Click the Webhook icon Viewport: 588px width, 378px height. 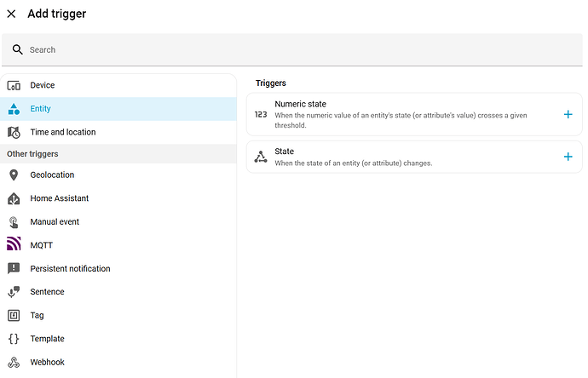pos(14,363)
